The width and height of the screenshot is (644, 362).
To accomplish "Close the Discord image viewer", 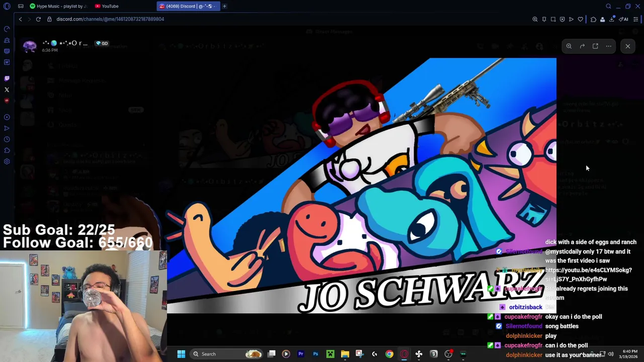I will 628,46.
